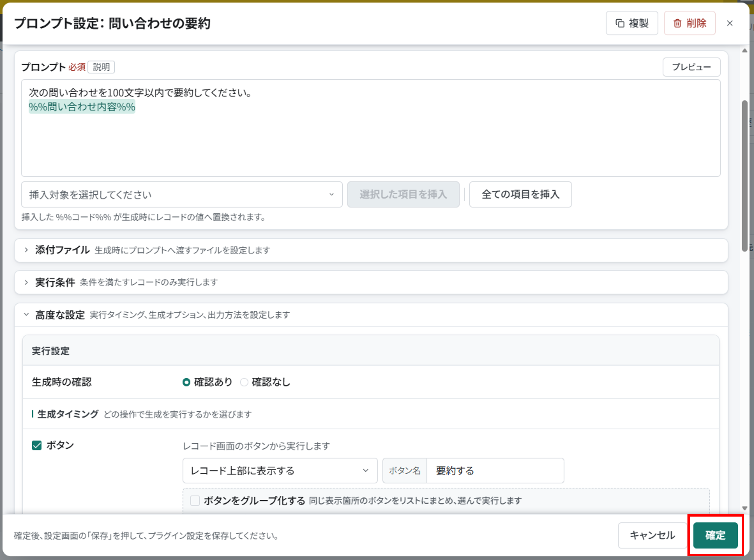Expand the 実行条件 section
This screenshot has height=560, width=754.
(371, 282)
